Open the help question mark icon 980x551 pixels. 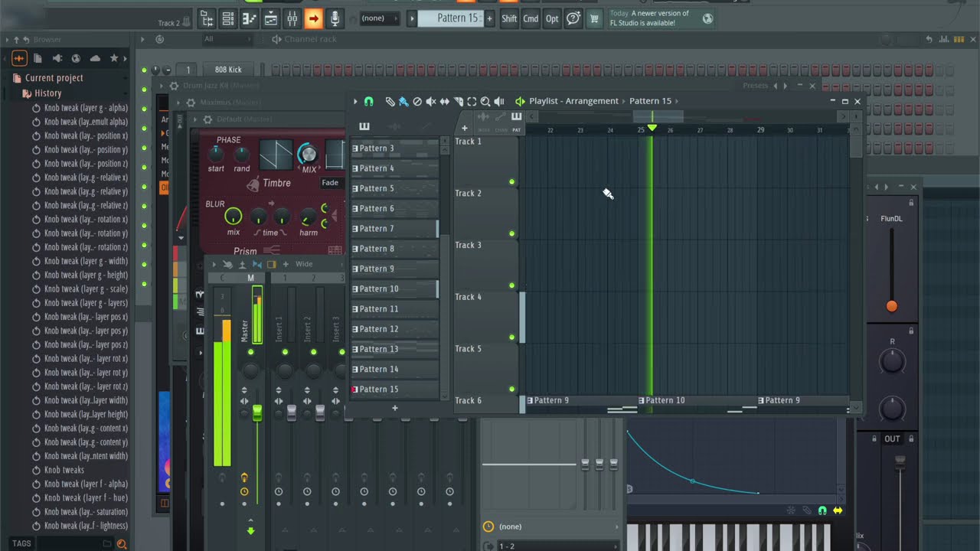(x=573, y=18)
